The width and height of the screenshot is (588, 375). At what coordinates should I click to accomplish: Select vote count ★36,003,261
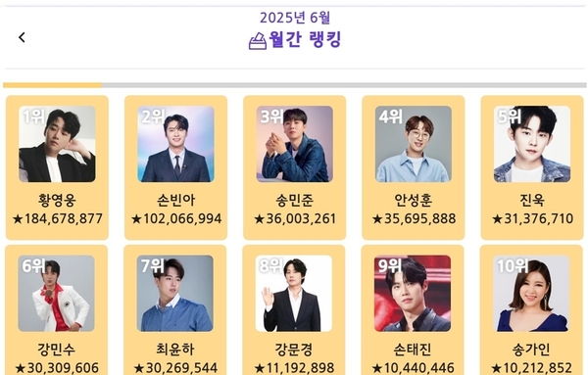point(294,218)
